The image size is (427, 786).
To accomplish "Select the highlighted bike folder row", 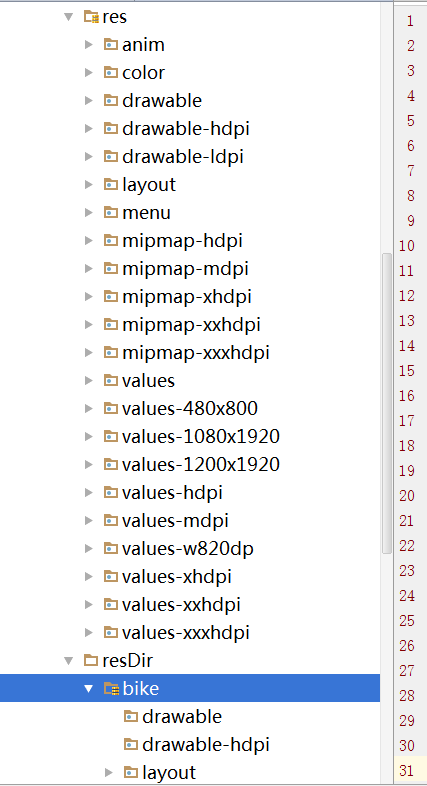I will point(190,688).
